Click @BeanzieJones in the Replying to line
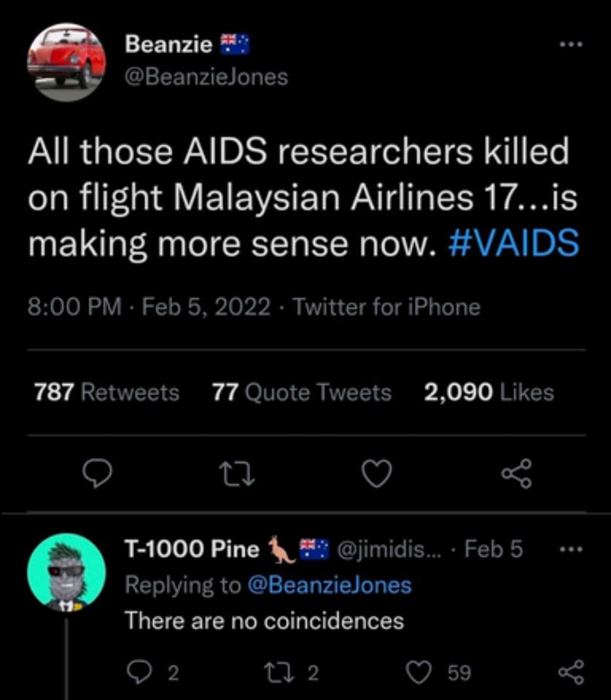This screenshot has width=611, height=700. pyautogui.click(x=331, y=585)
